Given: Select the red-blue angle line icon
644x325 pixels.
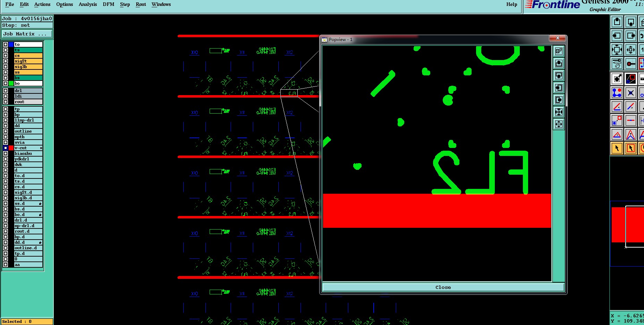Looking at the screenshot, I should (x=617, y=107).
